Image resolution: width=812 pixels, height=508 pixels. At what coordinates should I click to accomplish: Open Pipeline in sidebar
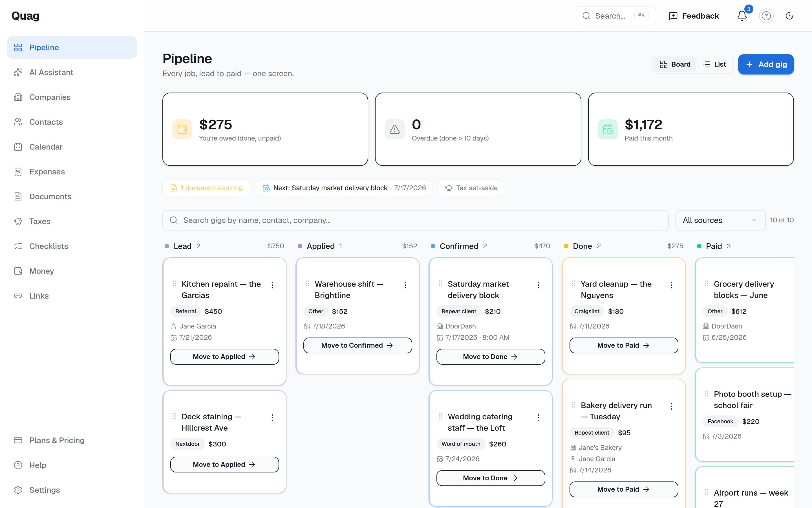click(x=72, y=47)
